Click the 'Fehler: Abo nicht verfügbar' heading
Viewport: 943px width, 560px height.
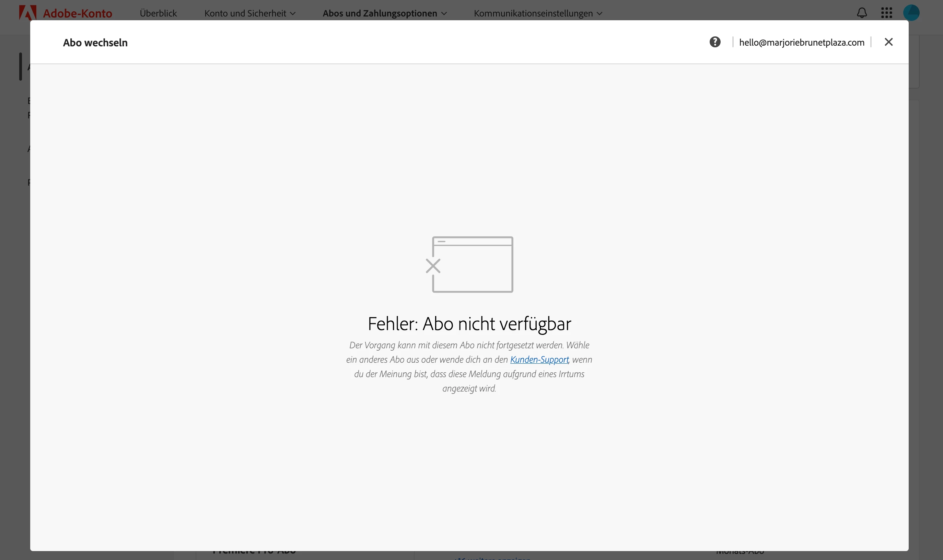point(469,324)
